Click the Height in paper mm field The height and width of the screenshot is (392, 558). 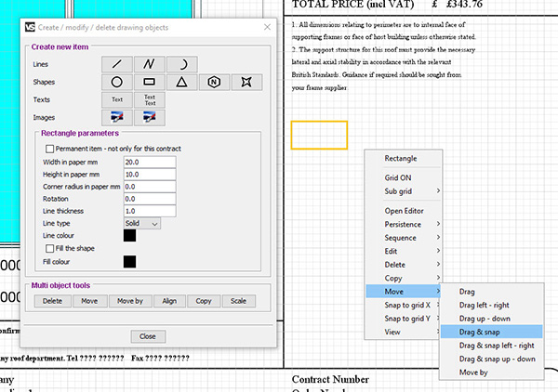coord(150,175)
